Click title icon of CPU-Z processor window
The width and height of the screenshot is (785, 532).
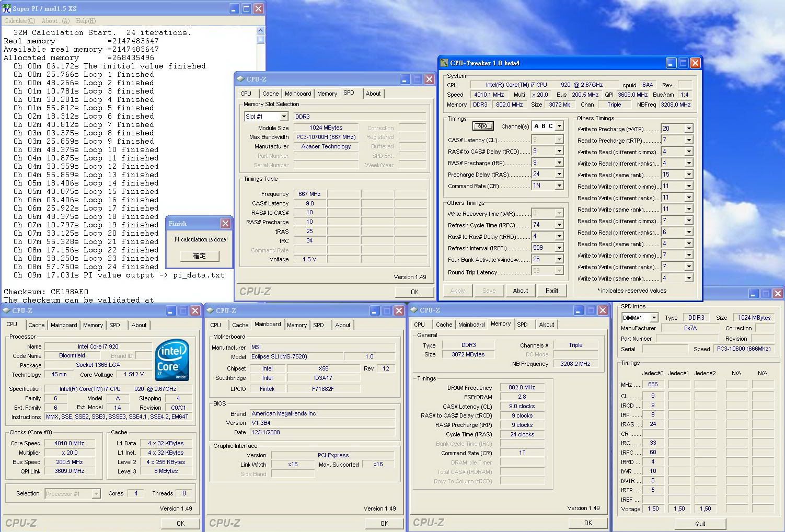(x=6, y=310)
